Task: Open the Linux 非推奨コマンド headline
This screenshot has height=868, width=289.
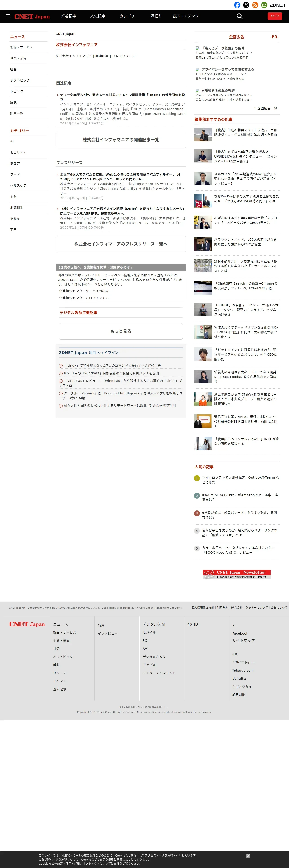Action: (112, 365)
